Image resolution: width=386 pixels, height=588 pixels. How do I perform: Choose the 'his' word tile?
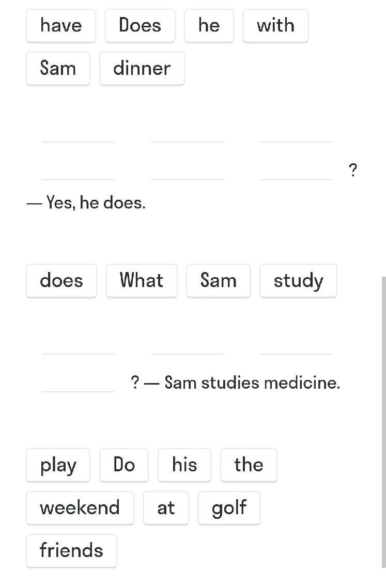(x=184, y=465)
